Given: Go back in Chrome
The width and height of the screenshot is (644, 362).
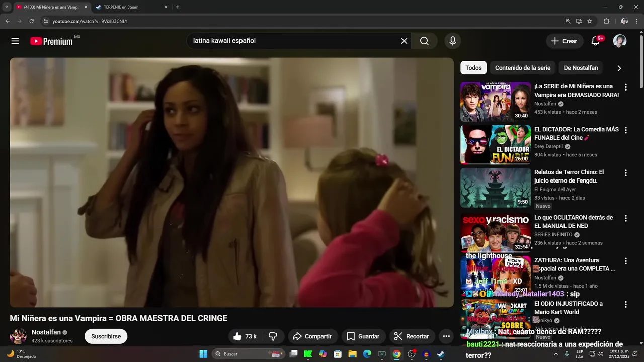Looking at the screenshot, I should [x=7, y=21].
